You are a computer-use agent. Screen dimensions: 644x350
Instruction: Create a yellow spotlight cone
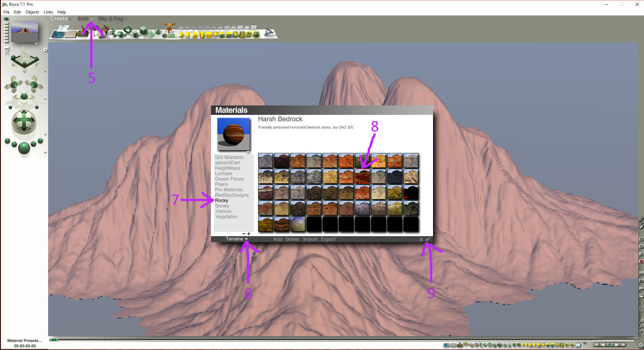(188, 34)
